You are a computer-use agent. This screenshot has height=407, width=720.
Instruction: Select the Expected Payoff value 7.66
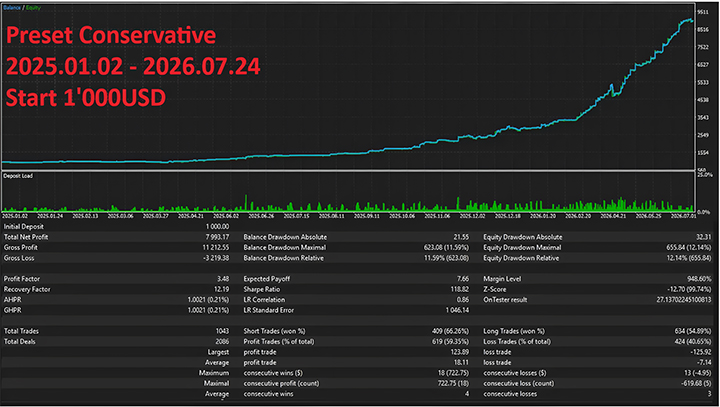point(463,279)
